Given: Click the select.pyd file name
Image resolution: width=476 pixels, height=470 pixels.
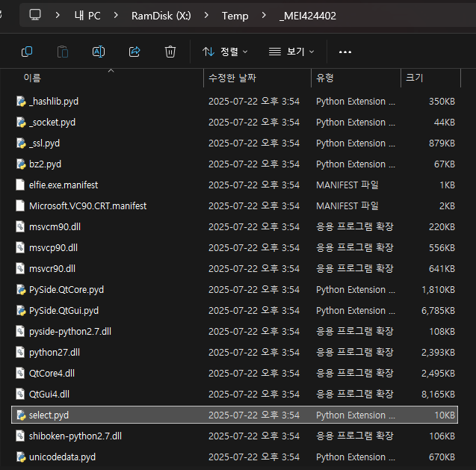Looking at the screenshot, I should [x=49, y=415].
